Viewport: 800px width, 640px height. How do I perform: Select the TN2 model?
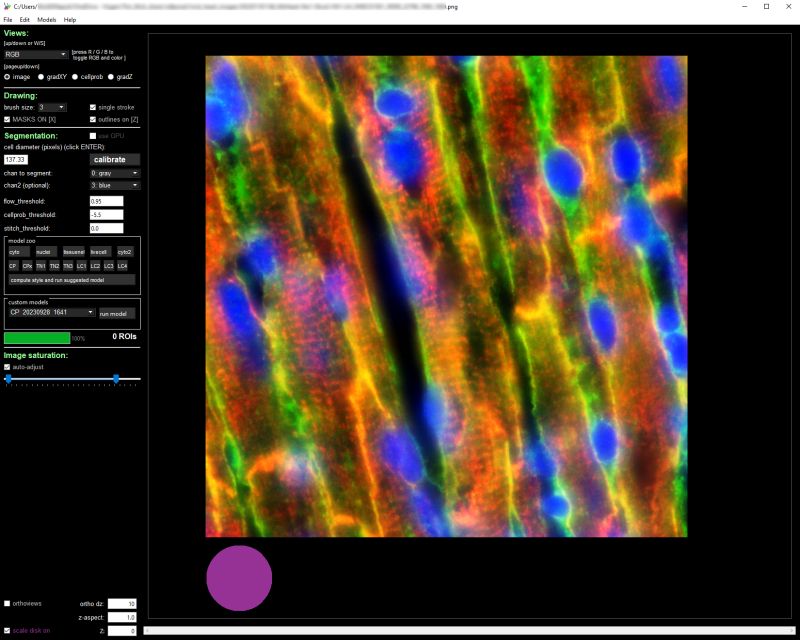[54, 266]
